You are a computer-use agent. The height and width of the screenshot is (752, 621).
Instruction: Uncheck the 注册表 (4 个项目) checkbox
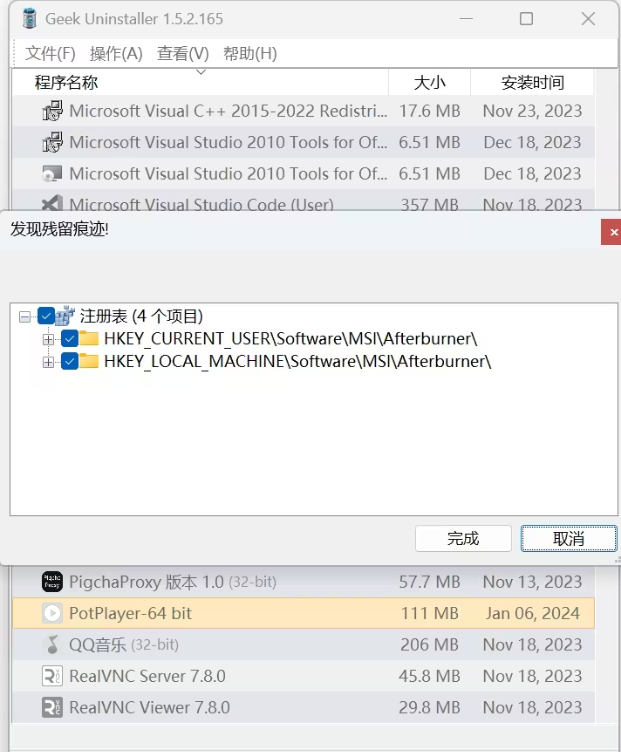click(46, 316)
